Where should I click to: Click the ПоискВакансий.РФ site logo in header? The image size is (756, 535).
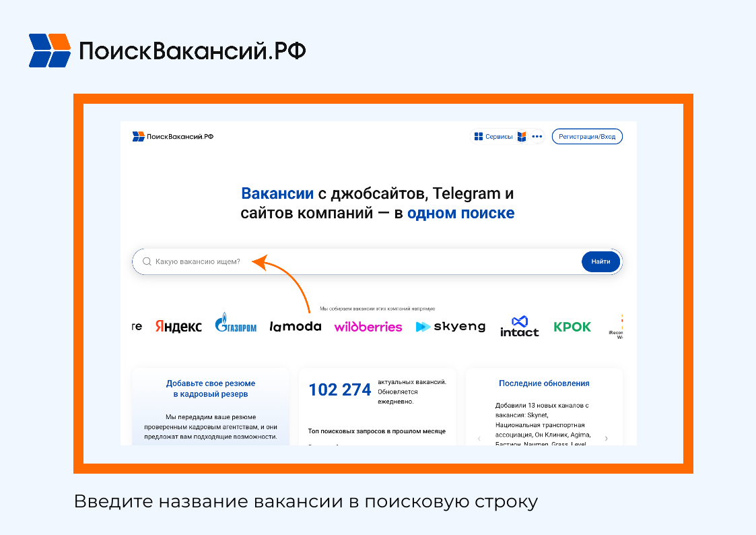(172, 137)
